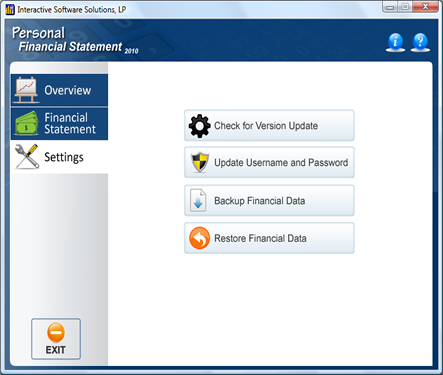Viewport: 443px width, 375px height.
Task: Click the yellow-black shield icon
Action: [x=200, y=162]
